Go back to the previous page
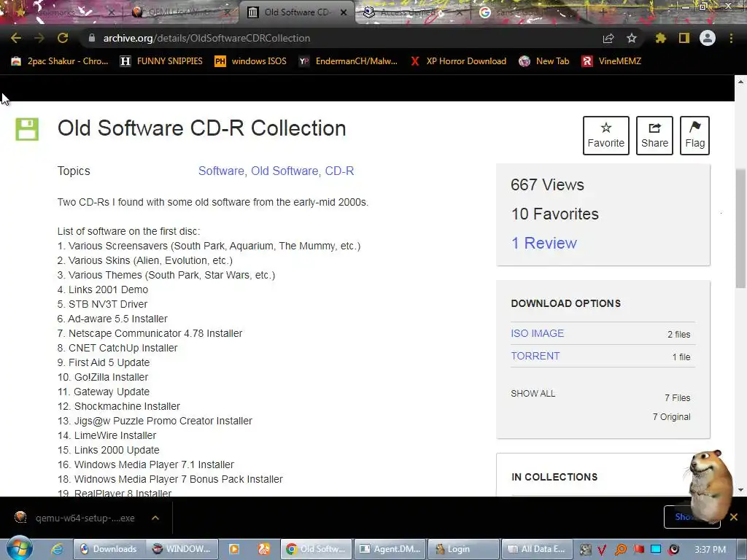 click(x=16, y=38)
